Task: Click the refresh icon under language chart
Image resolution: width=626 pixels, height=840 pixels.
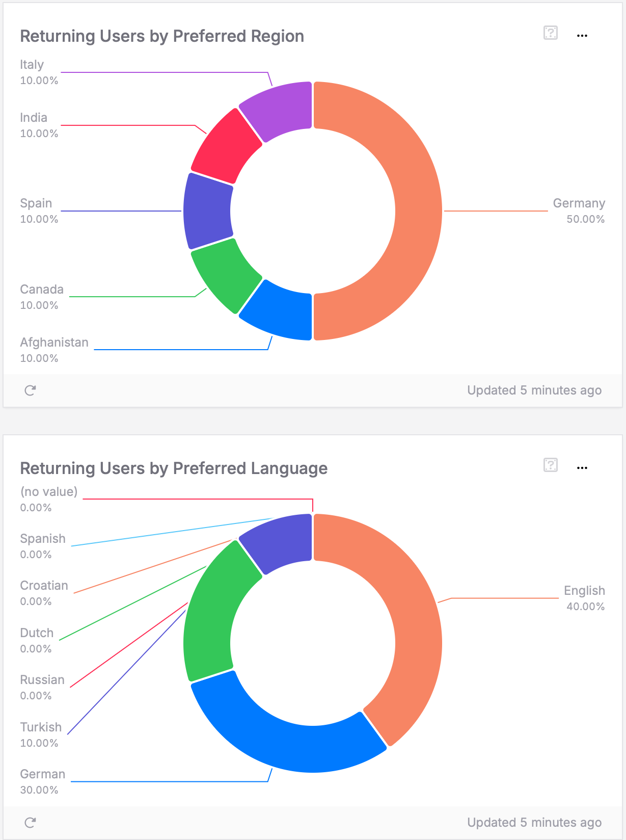Action: [31, 822]
